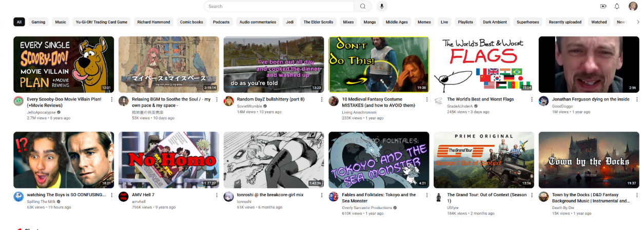This screenshot has height=230, width=644.
Task: Start voice search with microphone icon
Action: tap(381, 6)
